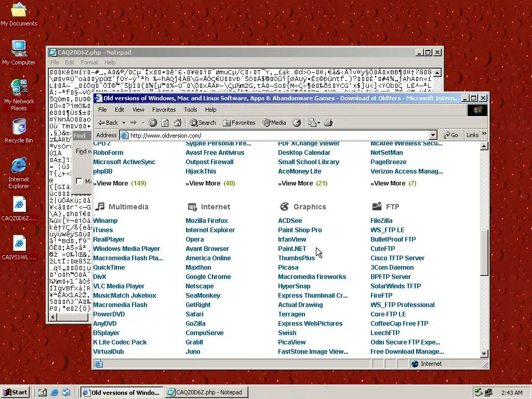Click the Start button

(16, 393)
